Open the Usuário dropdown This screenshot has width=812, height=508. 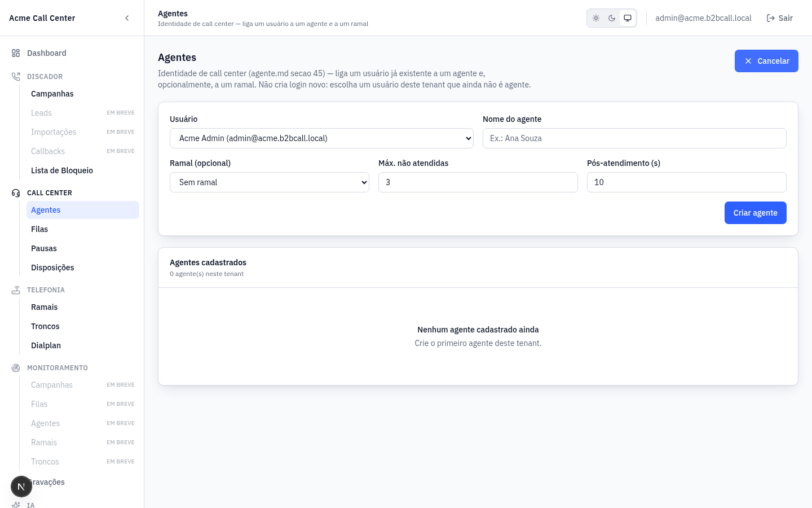(x=321, y=138)
